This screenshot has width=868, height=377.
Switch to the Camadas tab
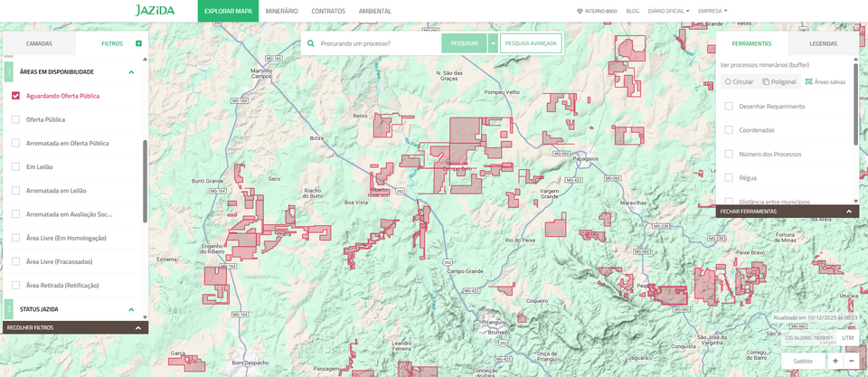pyautogui.click(x=39, y=43)
